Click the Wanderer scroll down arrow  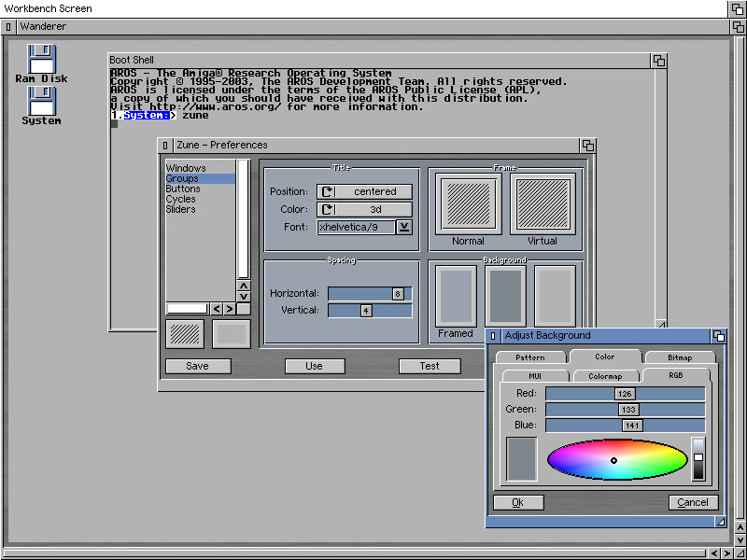point(740,540)
